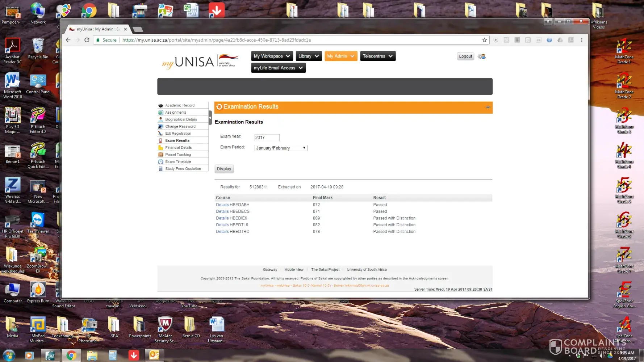Click the browser reload page icon
This screenshot has height=362, width=644.
click(87, 40)
